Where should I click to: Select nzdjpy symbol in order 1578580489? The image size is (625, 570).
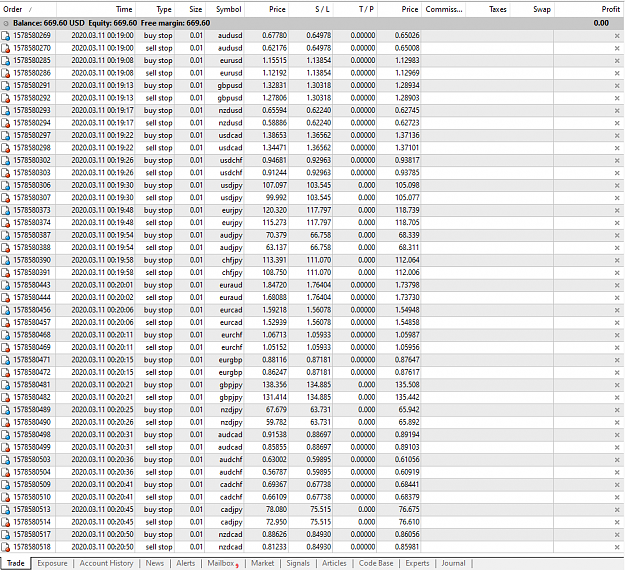231,410
